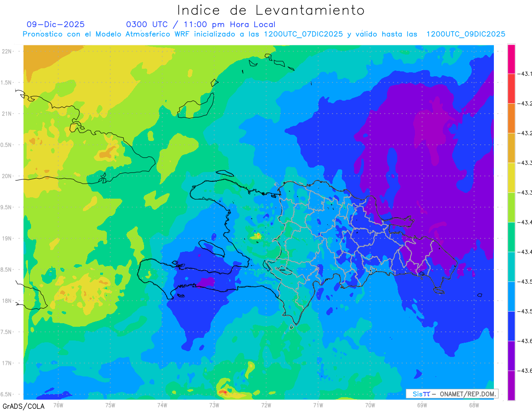Screen dimensions: 532x411
Task: Click the 18N latitude label
Action: [x=7, y=301]
